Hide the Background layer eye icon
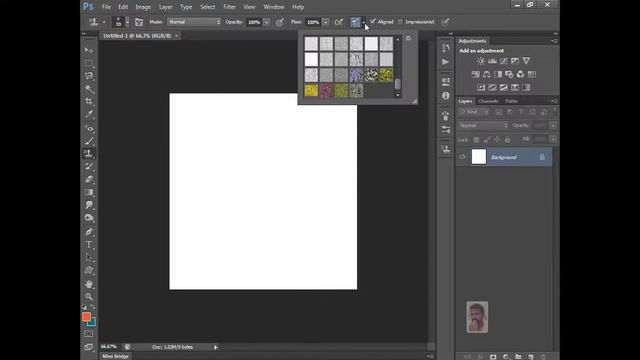This screenshot has width=640, height=360. point(462,157)
